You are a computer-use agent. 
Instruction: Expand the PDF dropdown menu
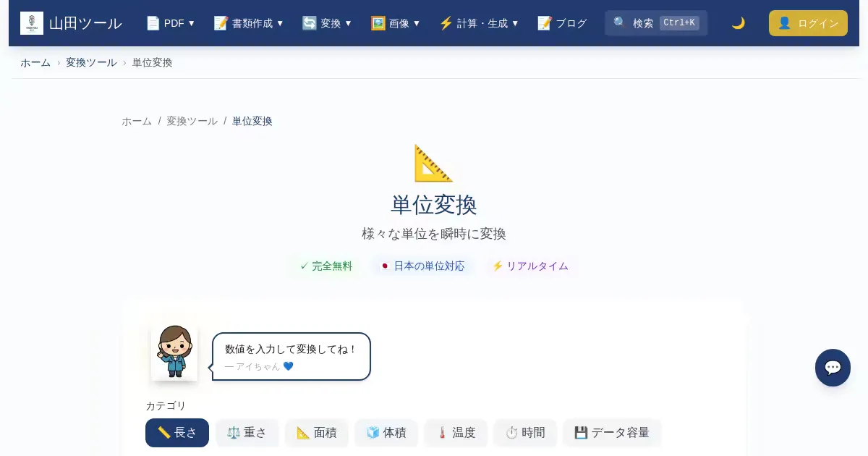pyautogui.click(x=171, y=23)
